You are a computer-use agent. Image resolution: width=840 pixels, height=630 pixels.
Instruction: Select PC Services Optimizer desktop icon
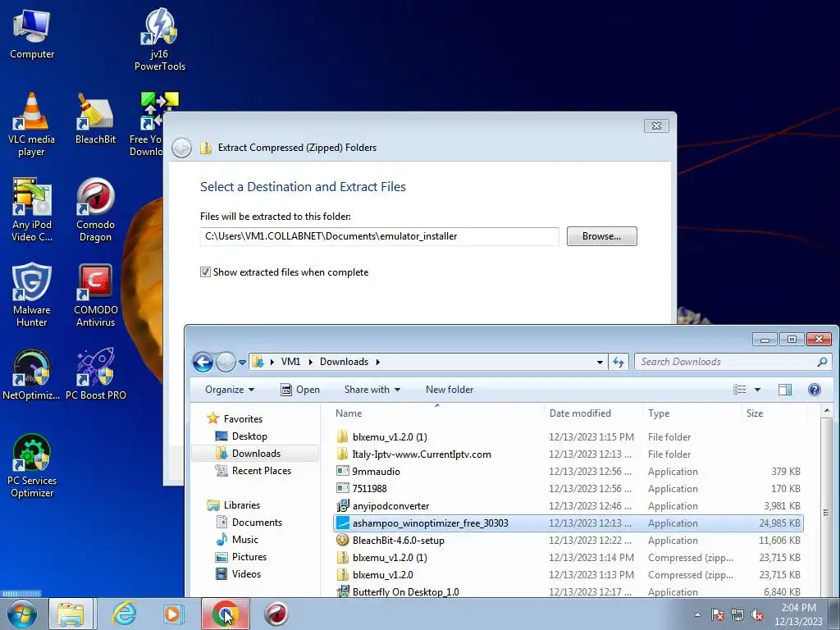(32, 466)
